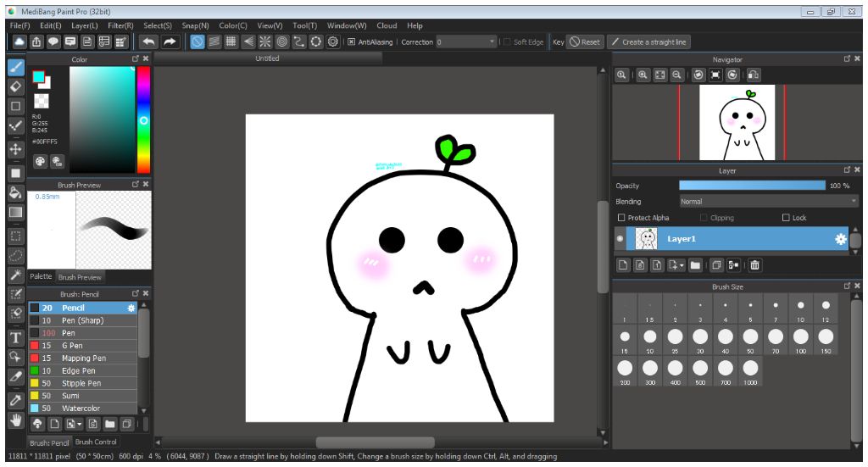The image size is (868, 467).
Task: Click Create a straight line button
Action: coord(648,42)
